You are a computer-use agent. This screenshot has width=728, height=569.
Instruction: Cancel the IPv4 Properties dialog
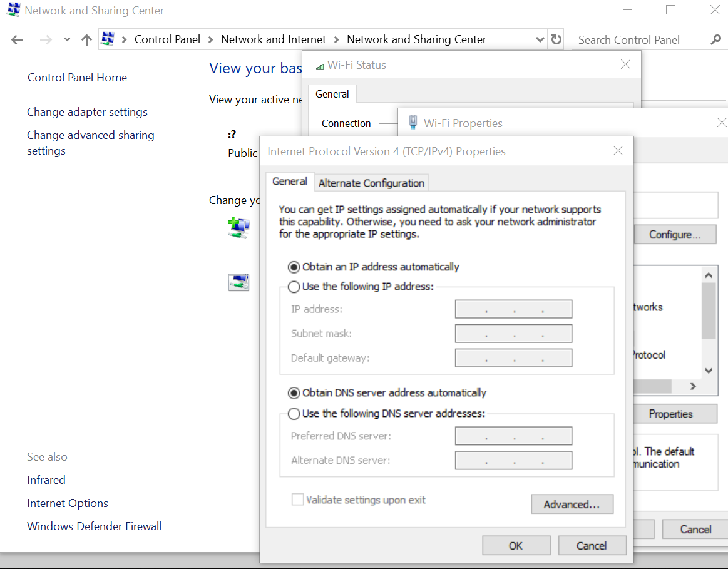[592, 545]
